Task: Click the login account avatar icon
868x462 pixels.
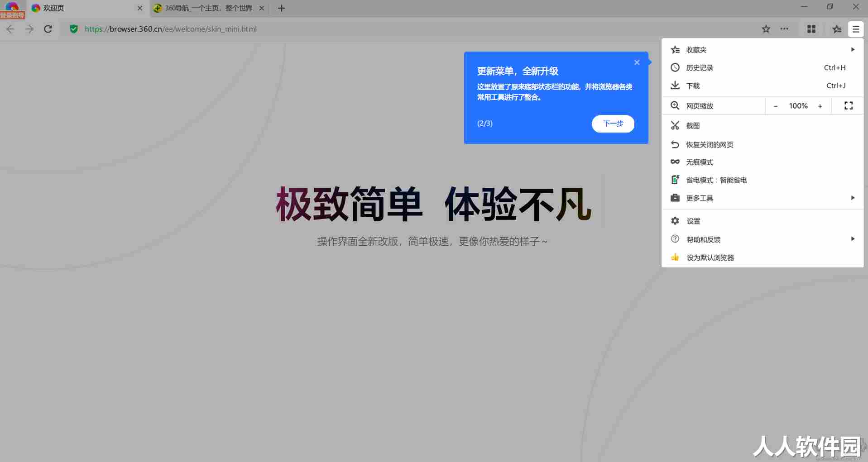Action: pos(12,9)
